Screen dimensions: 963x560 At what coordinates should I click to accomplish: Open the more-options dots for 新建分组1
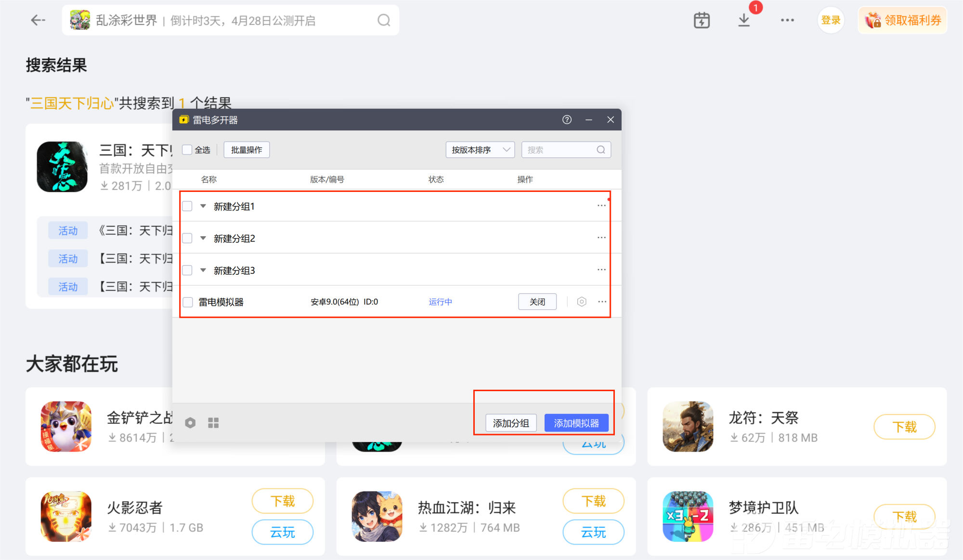point(601,205)
